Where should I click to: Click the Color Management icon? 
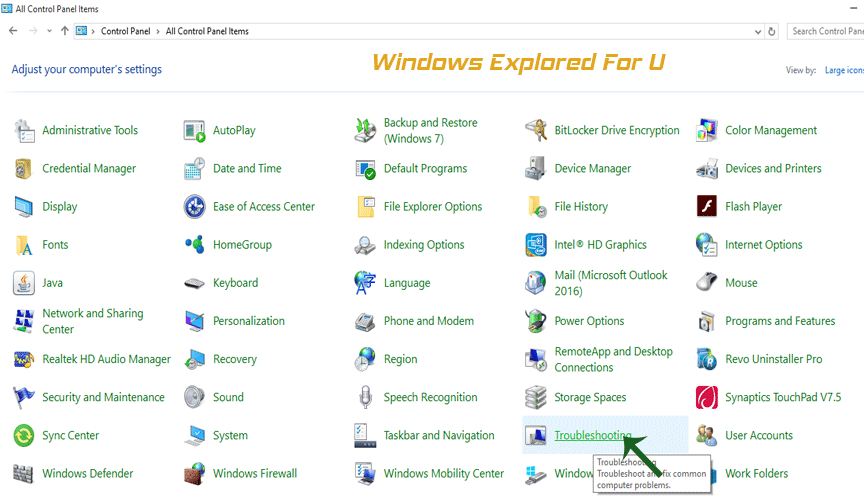tap(706, 131)
